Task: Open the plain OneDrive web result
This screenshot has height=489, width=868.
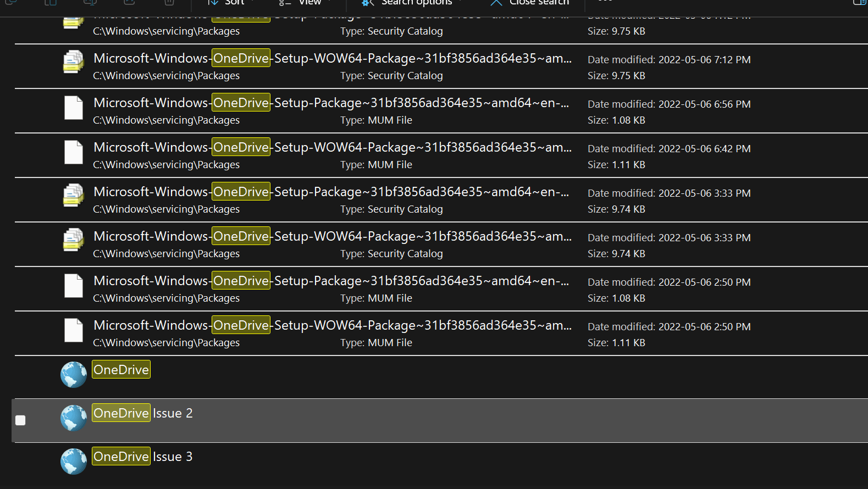Action: click(121, 370)
